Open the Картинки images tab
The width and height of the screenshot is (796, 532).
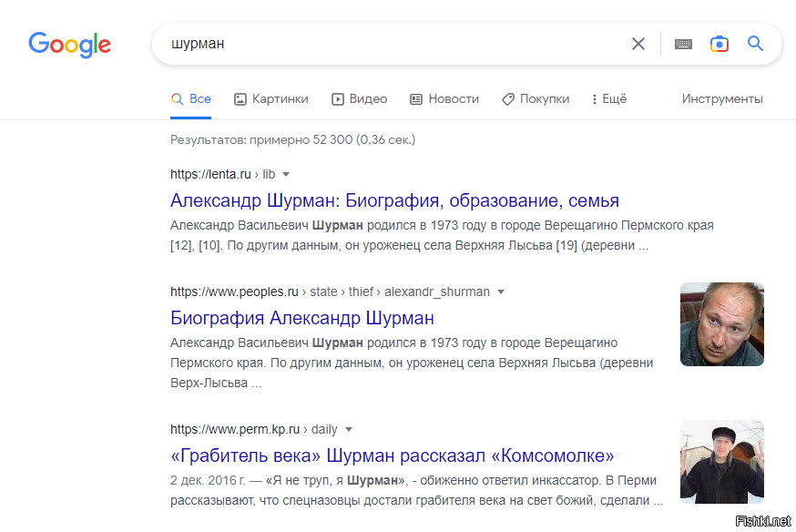pos(271,99)
